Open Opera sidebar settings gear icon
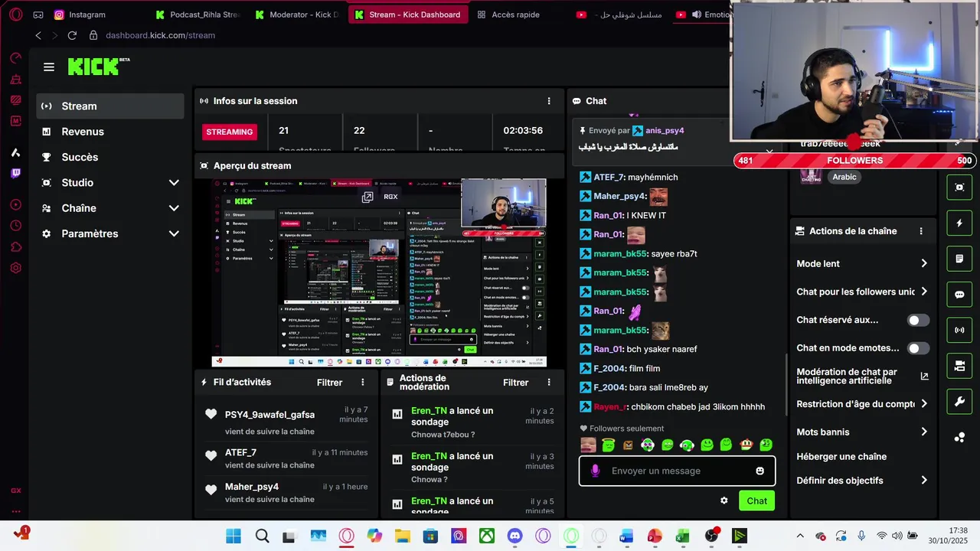The height and width of the screenshot is (551, 980). 15,268
